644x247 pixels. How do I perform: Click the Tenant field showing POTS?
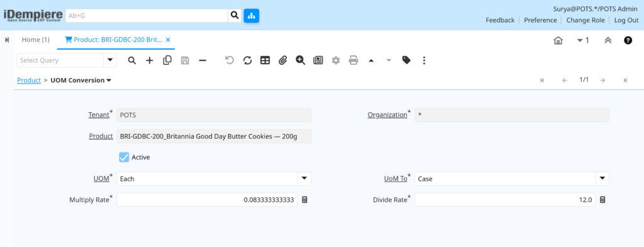tap(214, 115)
